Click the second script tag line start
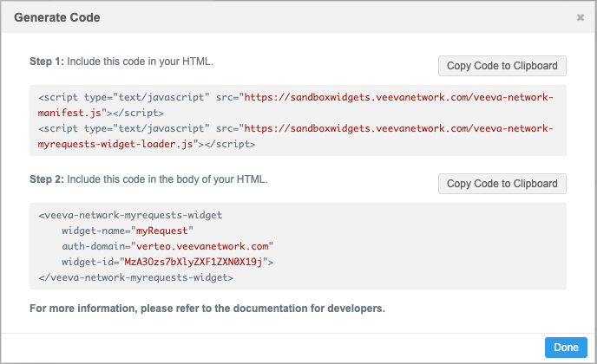The height and width of the screenshot is (364, 597). tap(61, 128)
